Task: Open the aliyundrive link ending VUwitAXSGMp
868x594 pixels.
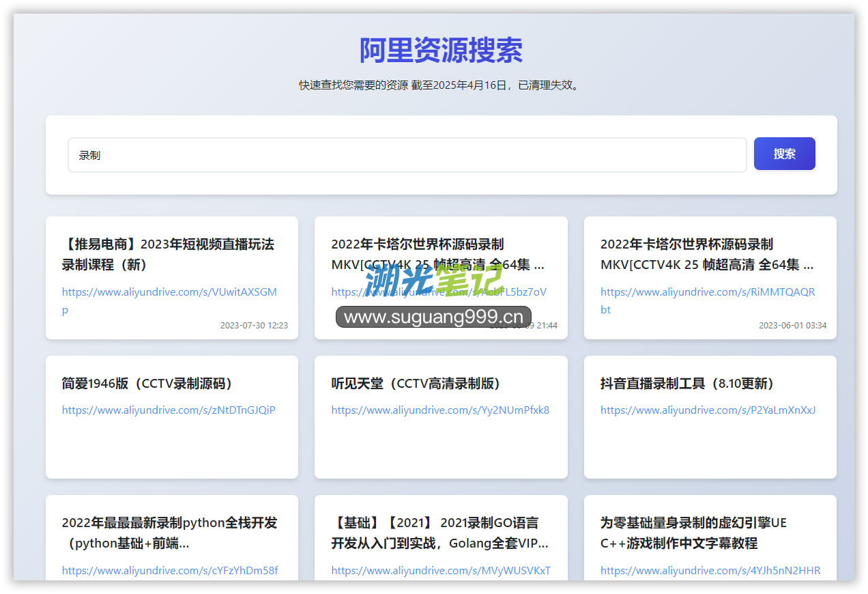Action: 169,300
